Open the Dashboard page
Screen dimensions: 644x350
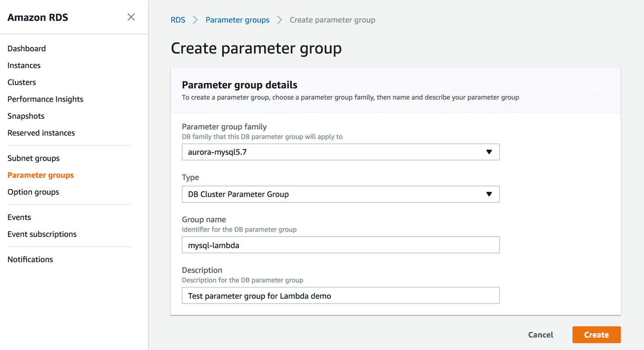click(x=27, y=49)
